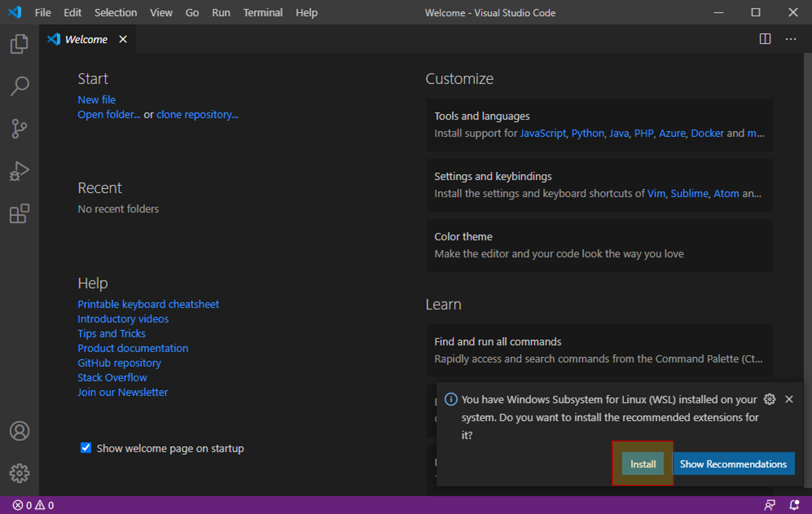This screenshot has height=514, width=812.
Task: Open the View menu
Action: point(161,12)
